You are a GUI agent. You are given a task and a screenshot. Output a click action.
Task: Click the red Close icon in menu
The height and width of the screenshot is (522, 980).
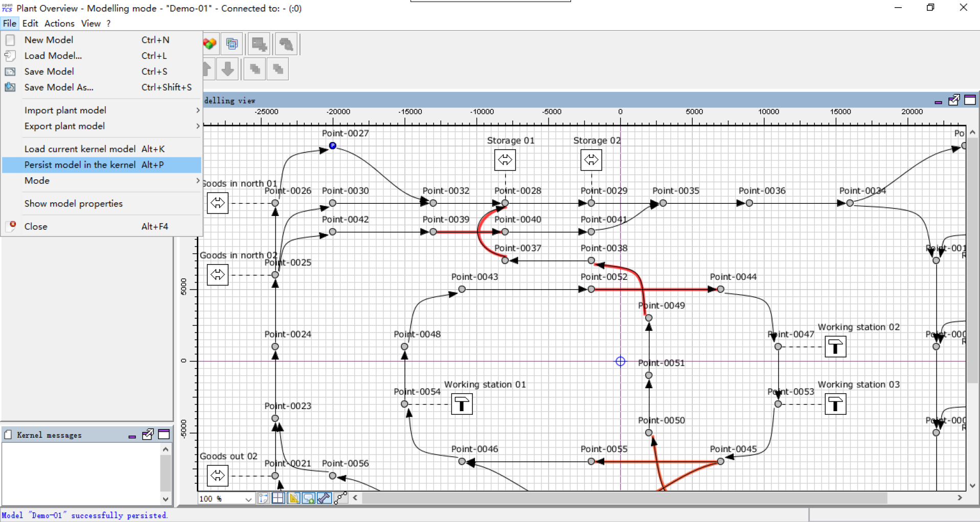(x=11, y=226)
